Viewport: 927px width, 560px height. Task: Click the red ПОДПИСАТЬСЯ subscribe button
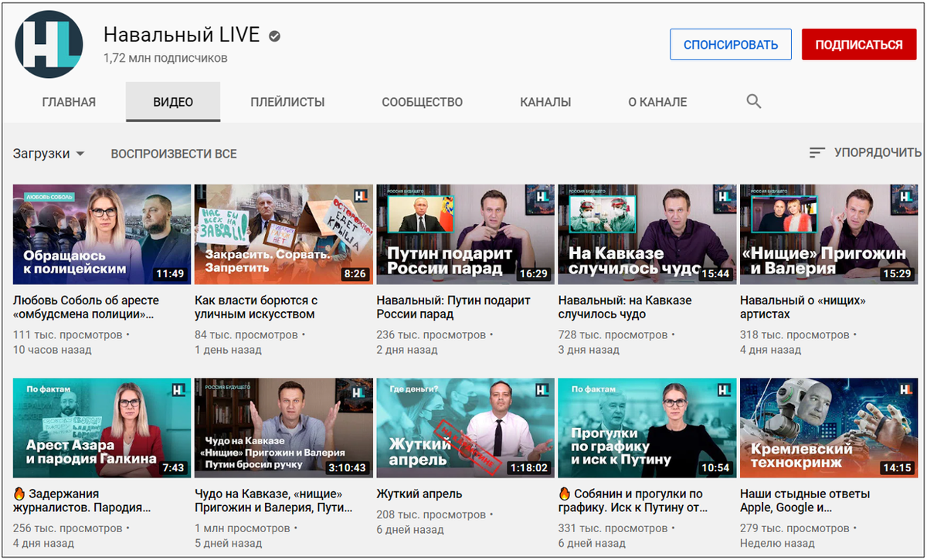859,45
